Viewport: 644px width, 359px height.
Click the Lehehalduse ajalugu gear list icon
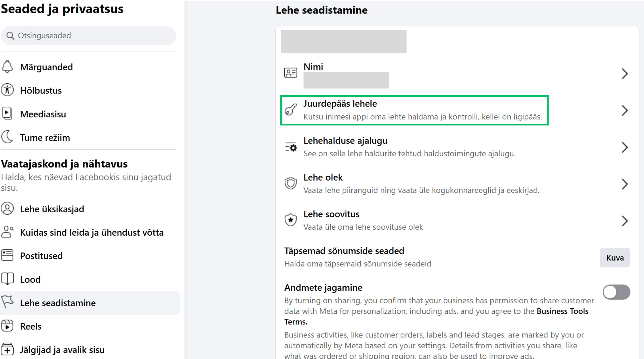[291, 147]
